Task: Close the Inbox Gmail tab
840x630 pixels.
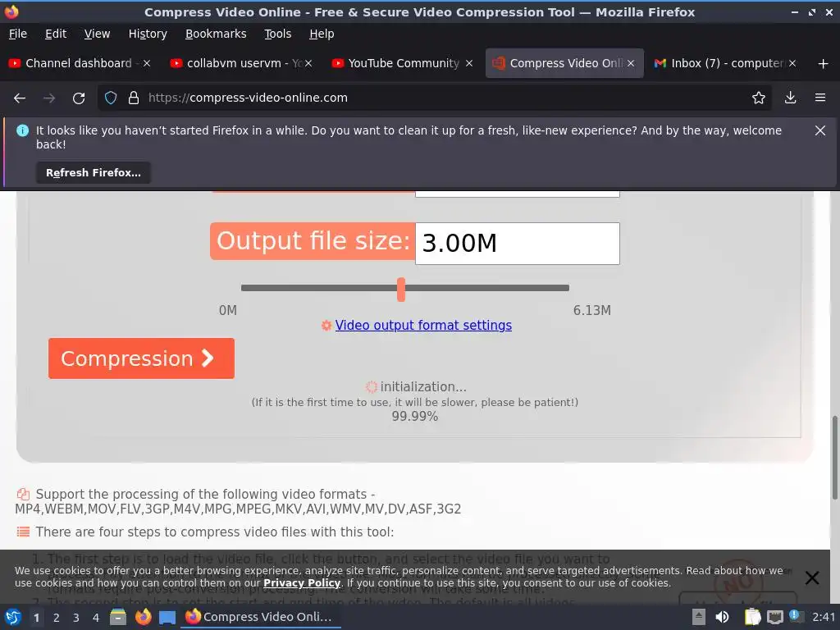Action: click(x=792, y=63)
